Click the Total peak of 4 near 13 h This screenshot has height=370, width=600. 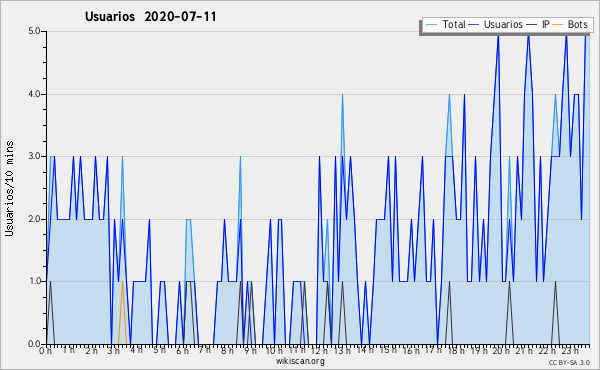point(342,95)
